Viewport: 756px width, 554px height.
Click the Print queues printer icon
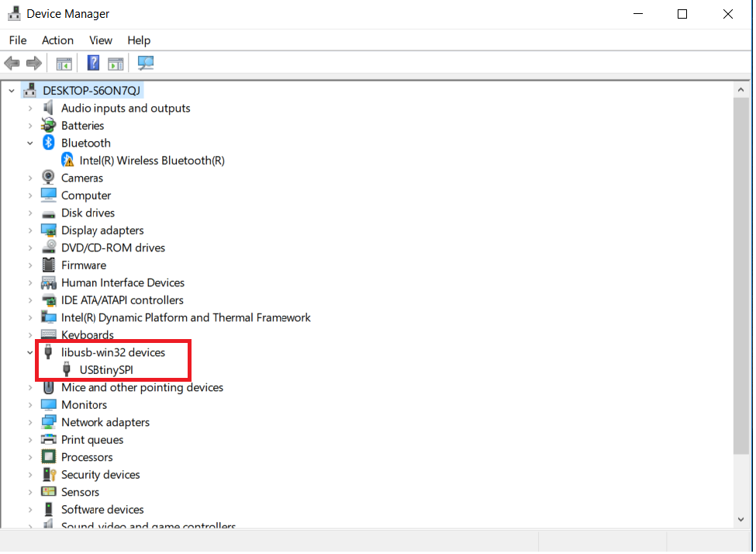[48, 440]
